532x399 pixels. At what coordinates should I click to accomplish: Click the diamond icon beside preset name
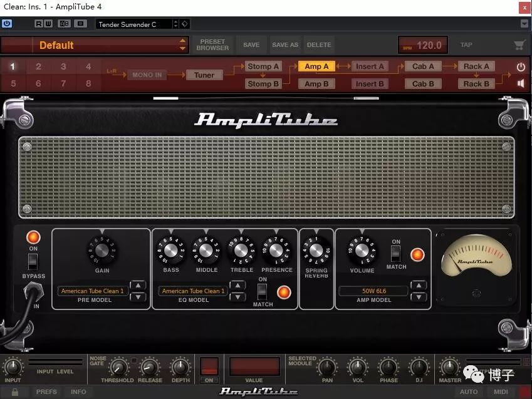[185, 24]
